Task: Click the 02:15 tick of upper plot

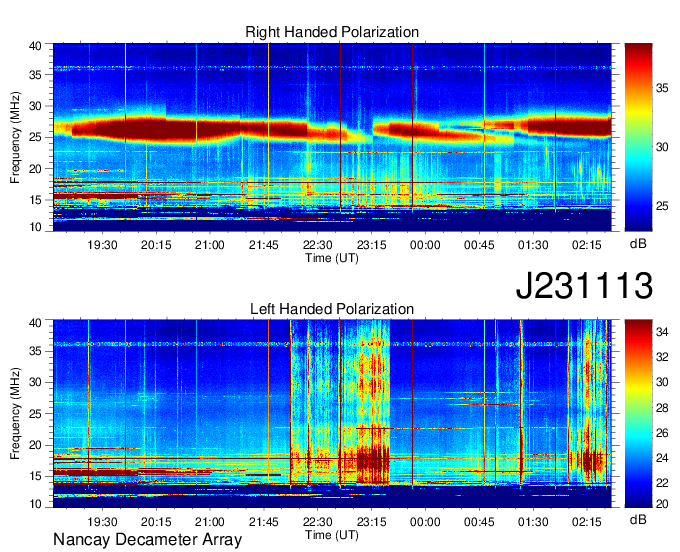Action: pyautogui.click(x=587, y=245)
